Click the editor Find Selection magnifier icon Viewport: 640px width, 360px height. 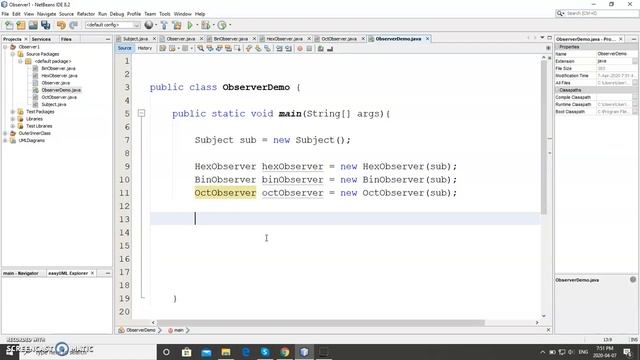(x=200, y=49)
